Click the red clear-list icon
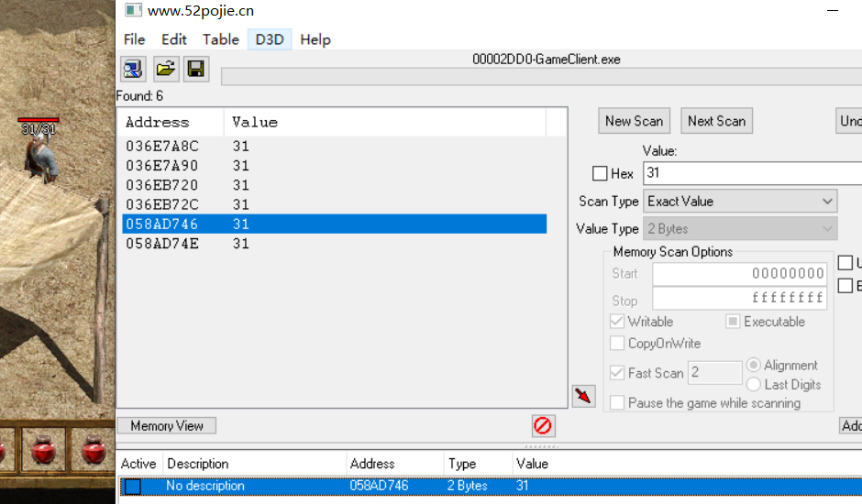Screen dimensions: 862x504 pos(543,425)
